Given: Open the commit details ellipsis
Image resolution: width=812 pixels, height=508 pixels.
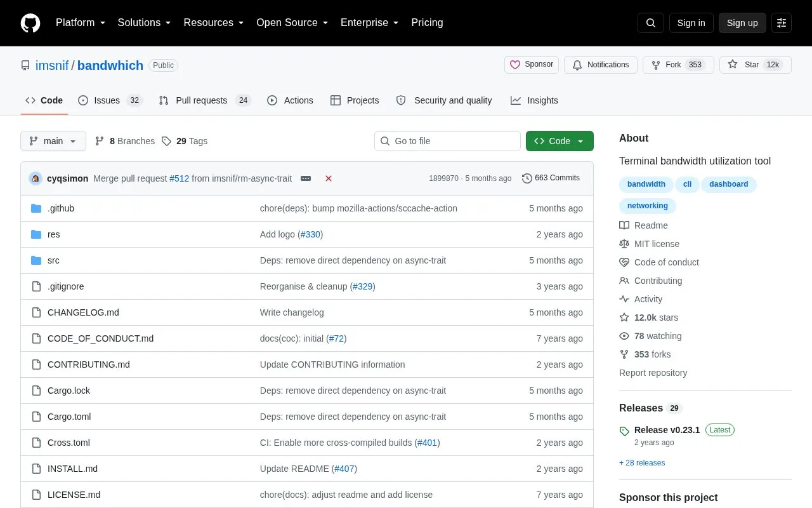Looking at the screenshot, I should 306,178.
